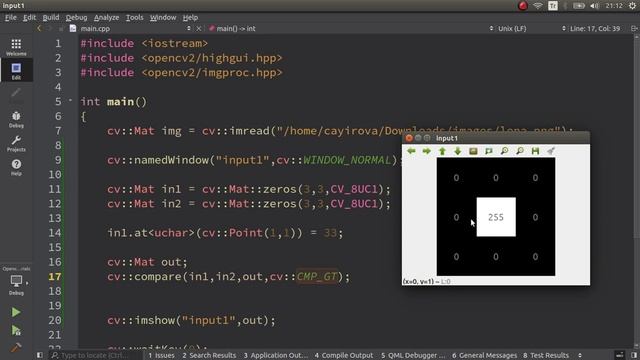Open the Unix (LF) line ending dropdown

[530, 29]
